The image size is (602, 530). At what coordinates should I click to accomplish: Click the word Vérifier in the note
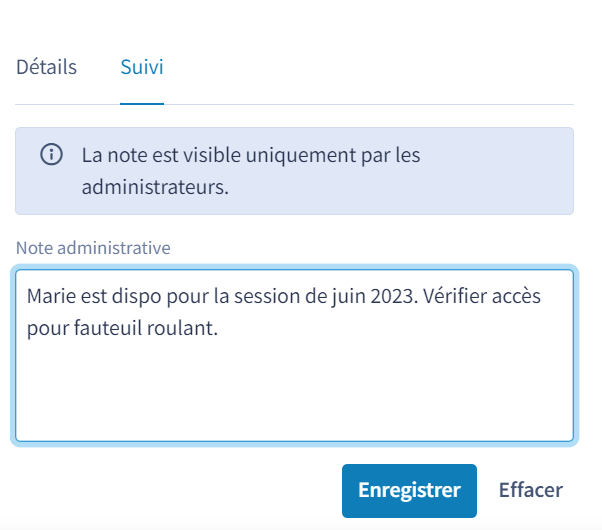coord(450,296)
